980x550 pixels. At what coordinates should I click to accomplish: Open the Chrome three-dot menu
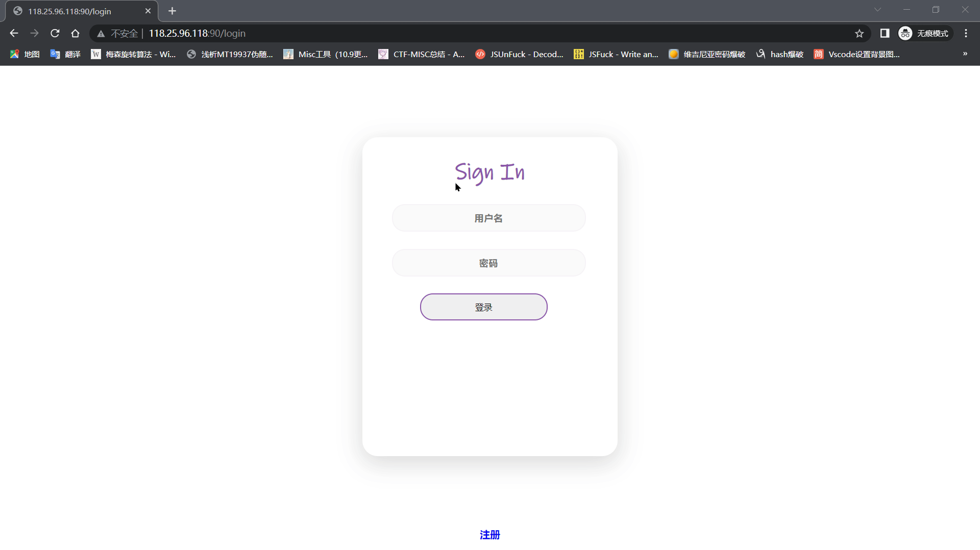(x=966, y=33)
